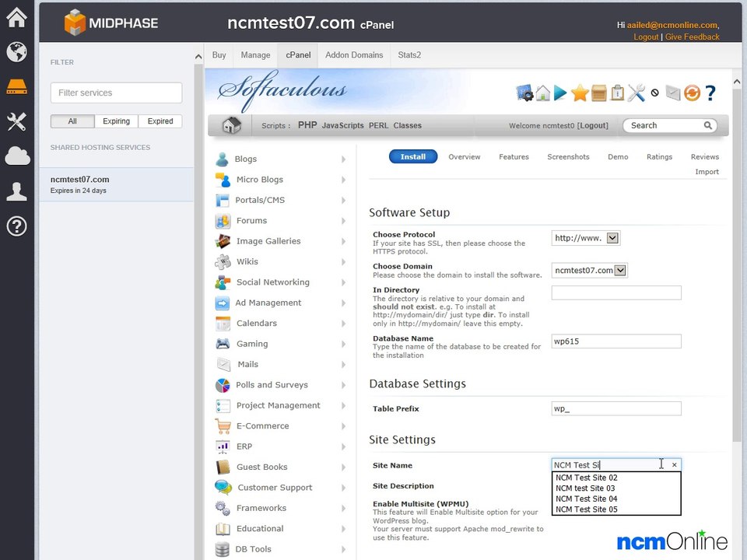Click the Softaculous top-bar house icon
Image resolution: width=747 pixels, height=560 pixels.
pos(542,93)
